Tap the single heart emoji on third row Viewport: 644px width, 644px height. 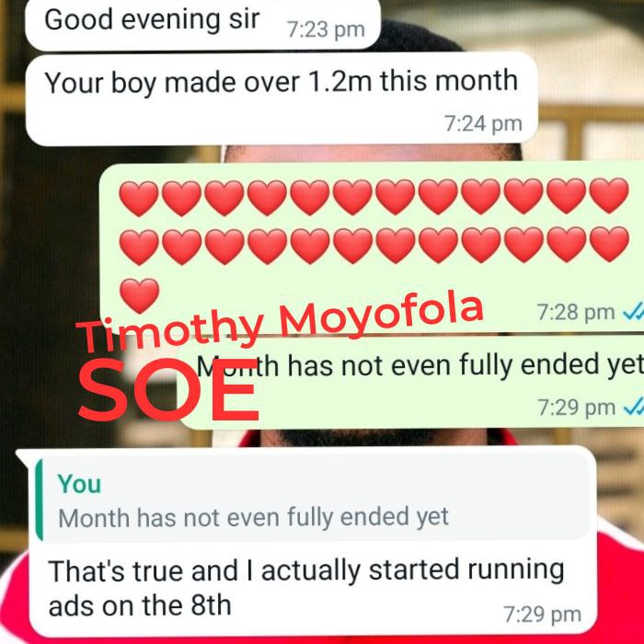tap(139, 295)
